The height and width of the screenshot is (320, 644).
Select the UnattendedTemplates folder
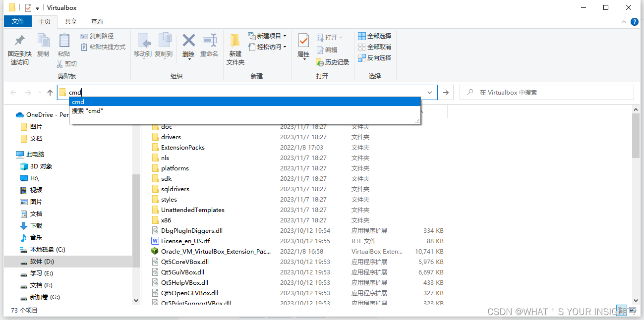[x=192, y=210]
